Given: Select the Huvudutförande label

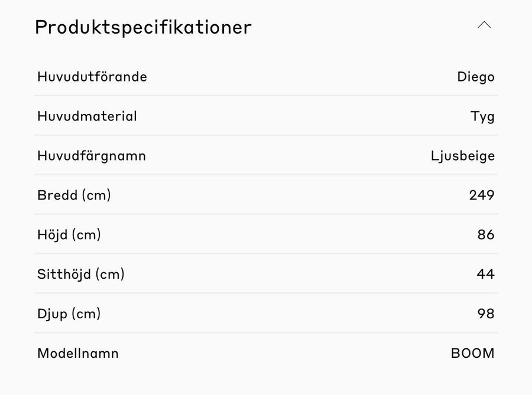Looking at the screenshot, I should tap(92, 77).
